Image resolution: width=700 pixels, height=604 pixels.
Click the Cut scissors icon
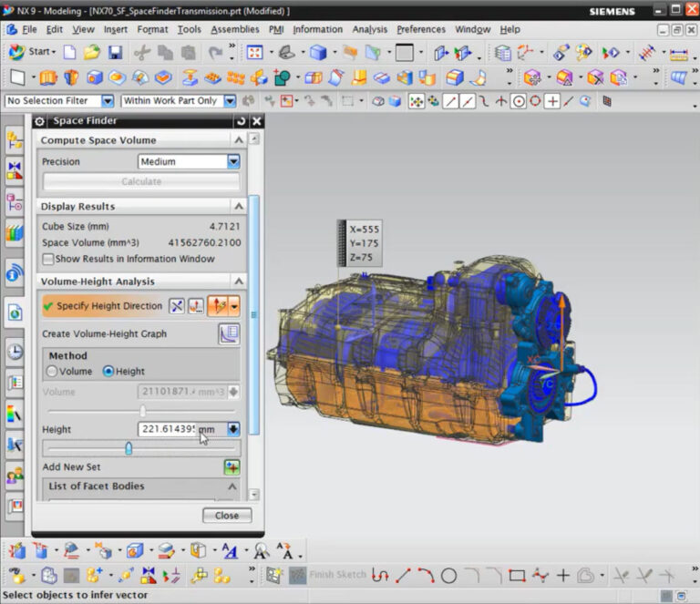click(x=142, y=52)
